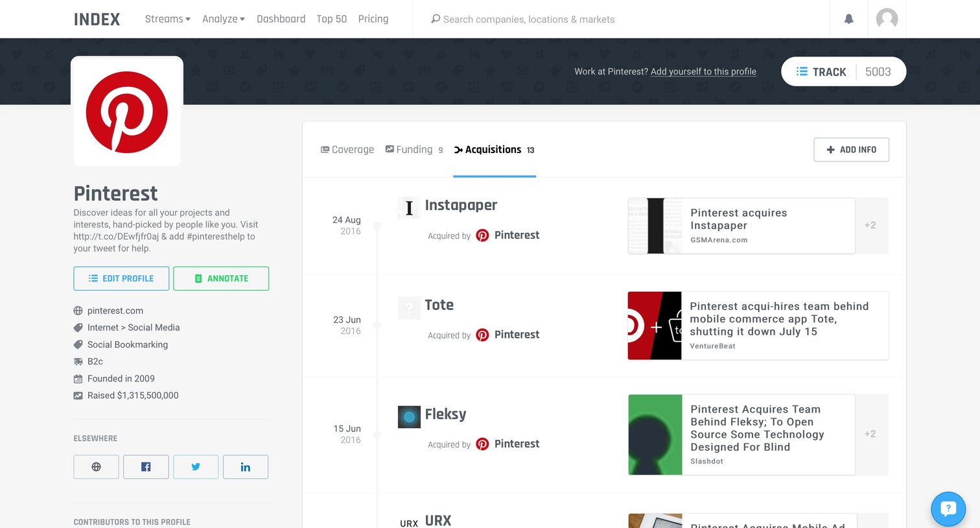Image resolution: width=980 pixels, height=528 pixels.
Task: Click the Annotate button
Action: [221, 278]
